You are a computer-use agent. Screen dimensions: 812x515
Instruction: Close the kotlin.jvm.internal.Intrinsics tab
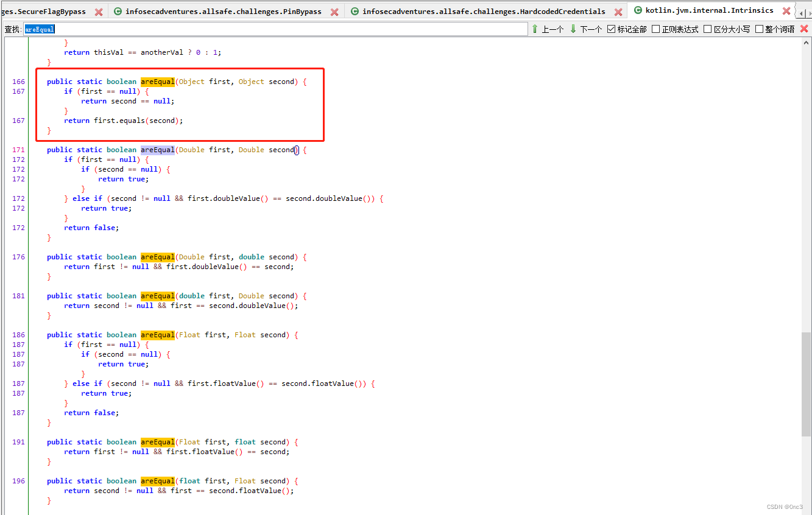pyautogui.click(x=786, y=11)
